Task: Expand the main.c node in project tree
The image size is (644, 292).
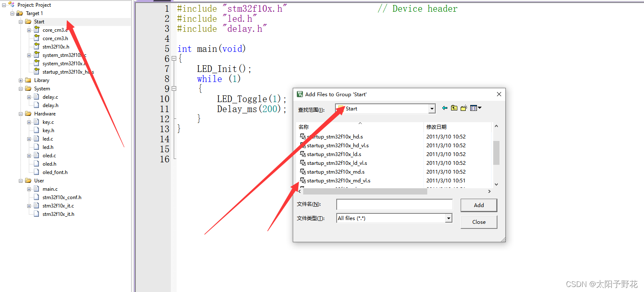Action: click(29, 189)
